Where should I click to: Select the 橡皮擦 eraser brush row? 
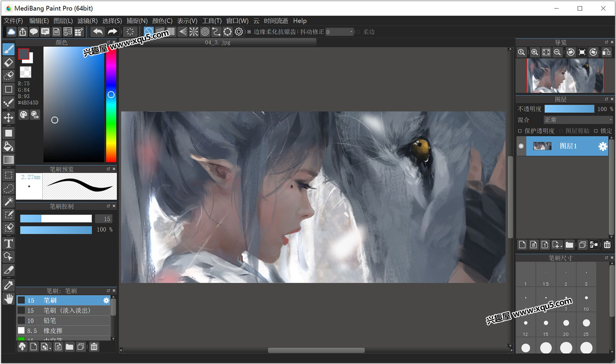pos(64,331)
